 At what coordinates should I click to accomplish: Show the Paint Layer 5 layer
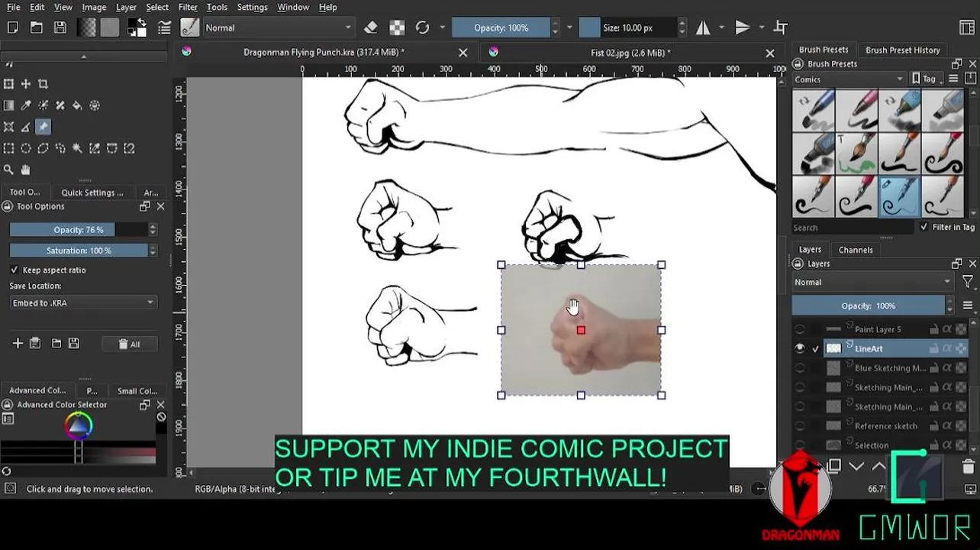click(x=800, y=329)
